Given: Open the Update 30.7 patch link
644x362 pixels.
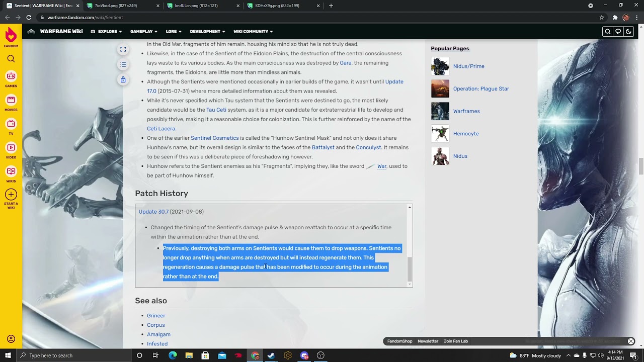Looking at the screenshot, I should (153, 212).
